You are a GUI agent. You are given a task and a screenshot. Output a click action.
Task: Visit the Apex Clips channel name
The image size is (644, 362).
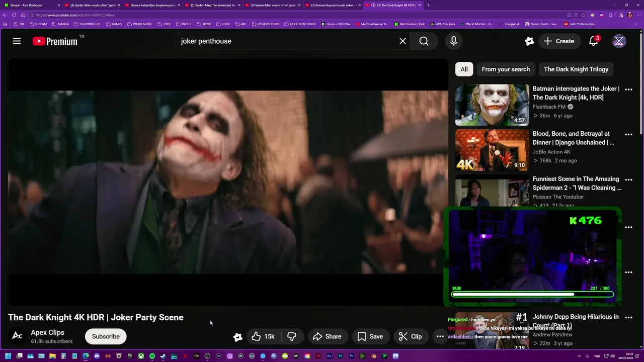[47, 332]
